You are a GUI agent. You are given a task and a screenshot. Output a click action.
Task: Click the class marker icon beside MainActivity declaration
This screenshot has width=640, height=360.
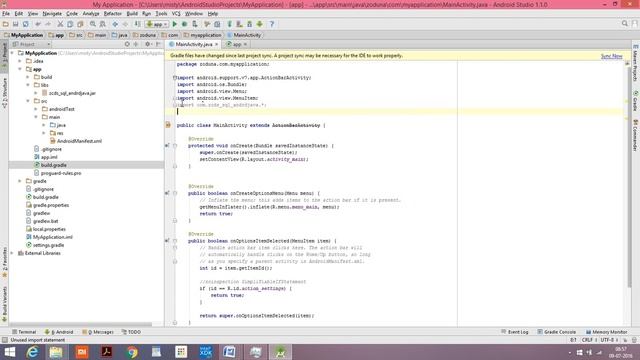coord(168,125)
